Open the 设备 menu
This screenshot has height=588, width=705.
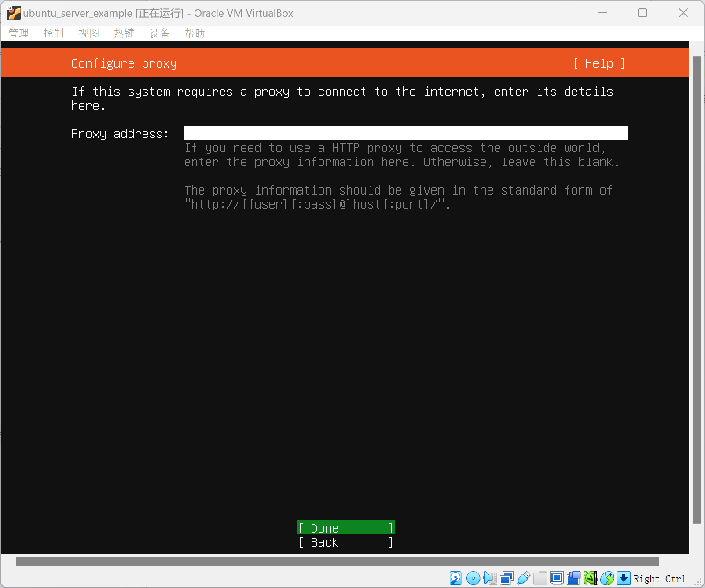[x=159, y=33]
